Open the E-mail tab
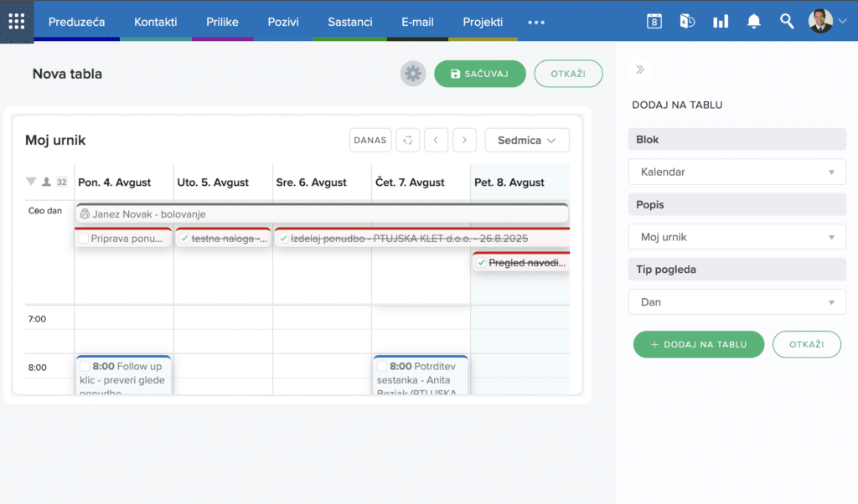The image size is (858, 504). point(417,22)
